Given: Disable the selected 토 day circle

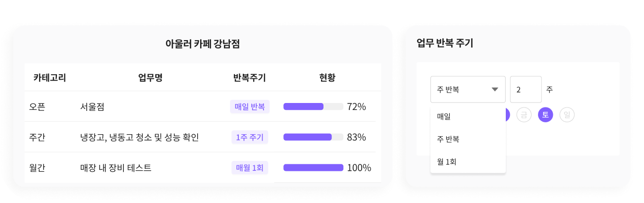Looking at the screenshot, I should click(545, 115).
